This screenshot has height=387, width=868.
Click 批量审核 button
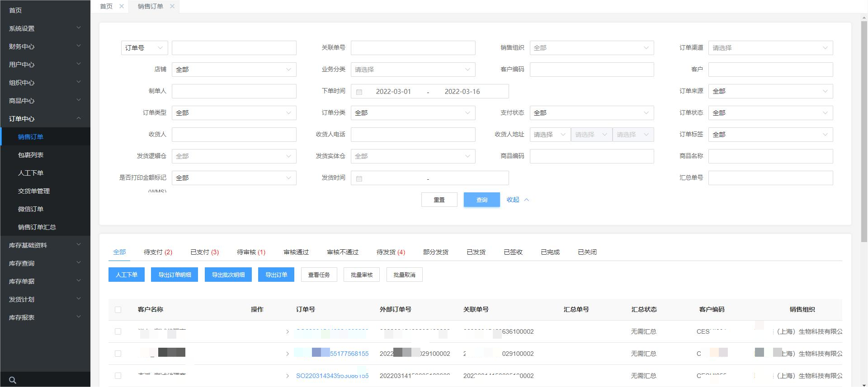click(x=362, y=275)
